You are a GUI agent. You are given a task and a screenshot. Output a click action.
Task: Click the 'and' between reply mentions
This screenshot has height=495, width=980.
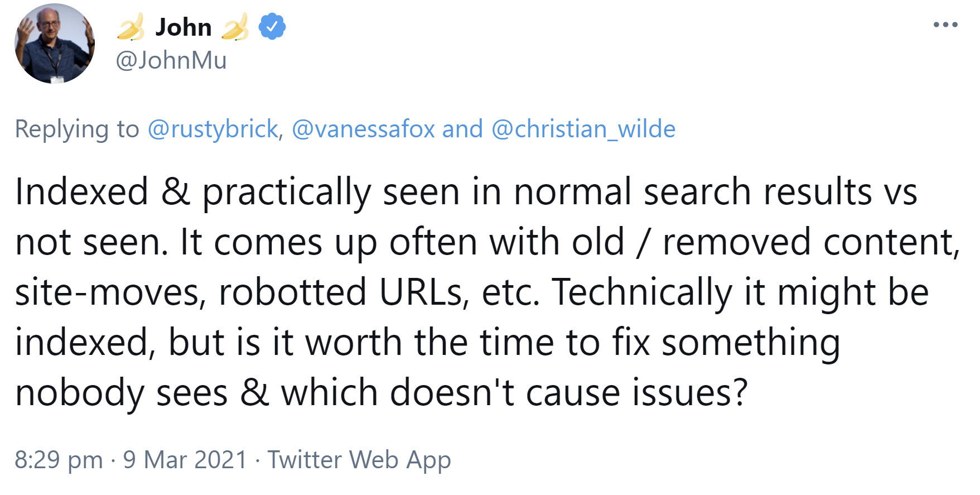(x=462, y=129)
